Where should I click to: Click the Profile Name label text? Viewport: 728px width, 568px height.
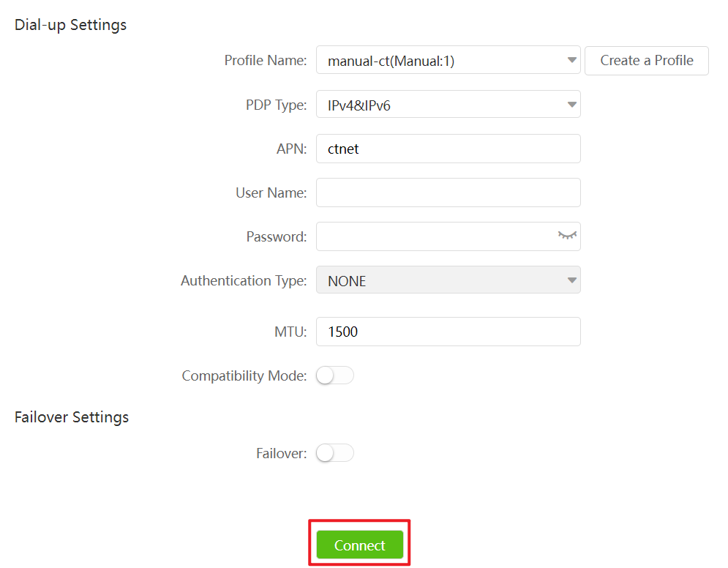coord(265,61)
